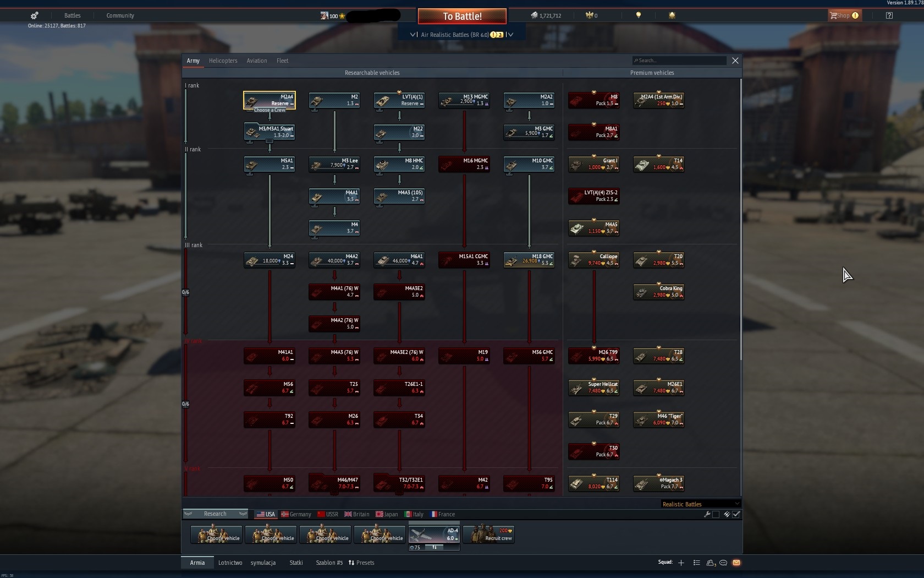The width and height of the screenshot is (924, 578).
Task: Select the premium M46 "Tiger" card
Action: coord(659,419)
